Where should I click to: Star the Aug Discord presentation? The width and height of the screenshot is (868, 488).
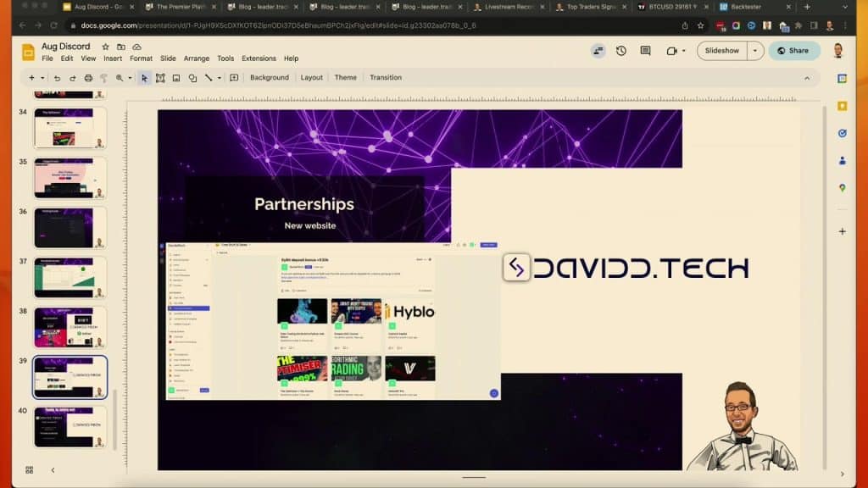(106, 47)
